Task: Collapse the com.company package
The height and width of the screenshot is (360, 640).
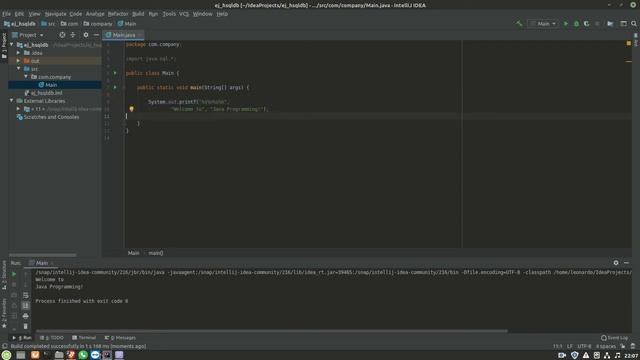Action: coord(26,77)
